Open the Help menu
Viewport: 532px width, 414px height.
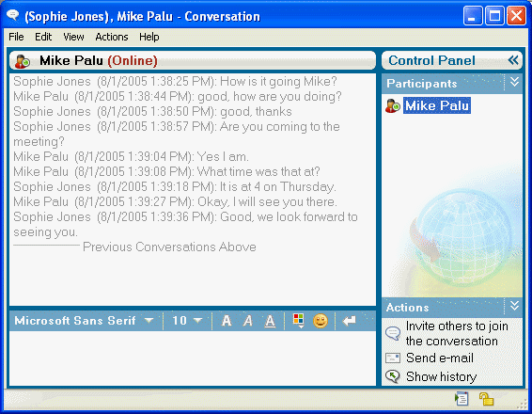(149, 37)
